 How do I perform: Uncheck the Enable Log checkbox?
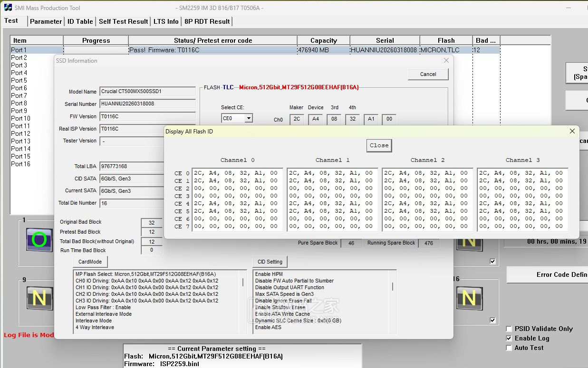point(509,338)
